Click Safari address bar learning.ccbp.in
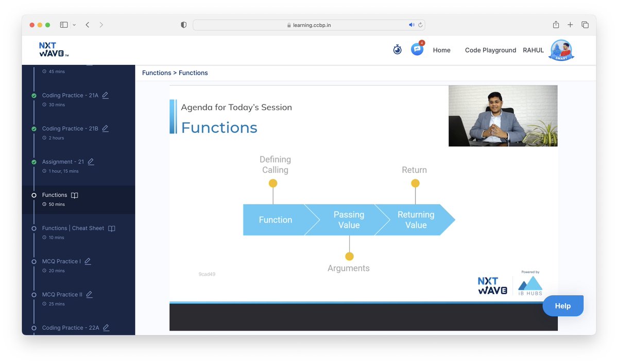 (x=309, y=25)
